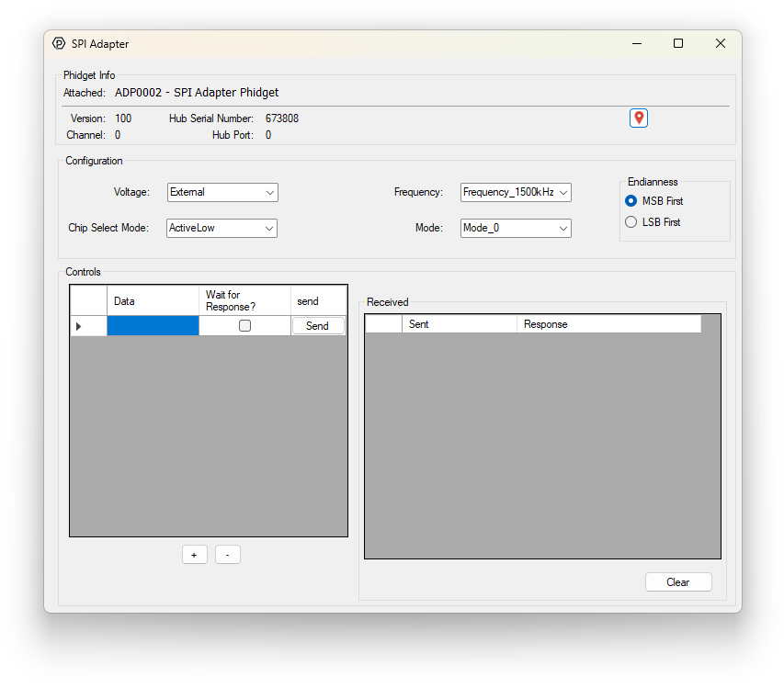784x688 pixels.
Task: Minimize the SPI Adapter window
Action: 636,43
